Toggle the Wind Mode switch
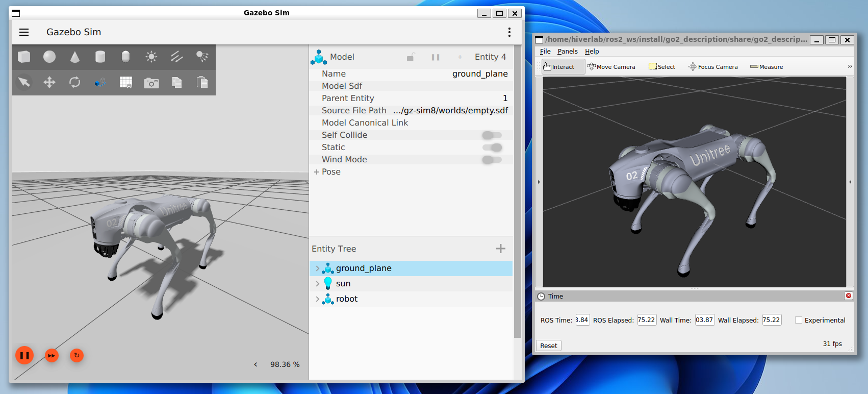 [492, 160]
